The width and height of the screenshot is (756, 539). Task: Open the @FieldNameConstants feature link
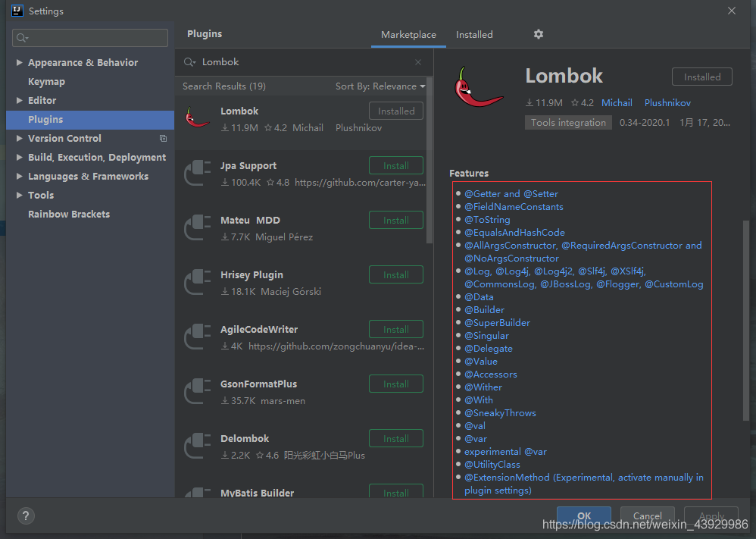tap(514, 207)
